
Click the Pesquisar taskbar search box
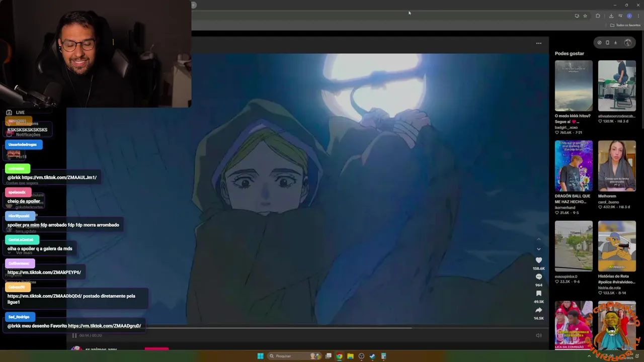click(294, 356)
